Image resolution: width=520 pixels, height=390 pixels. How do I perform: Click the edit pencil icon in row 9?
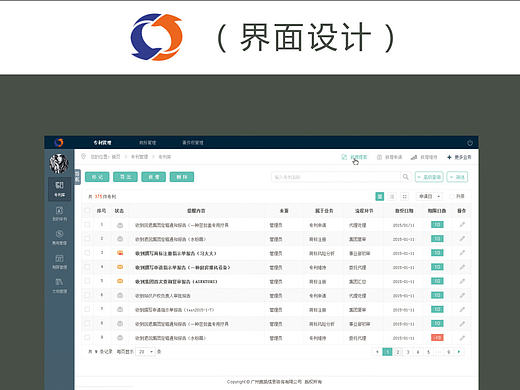click(462, 338)
